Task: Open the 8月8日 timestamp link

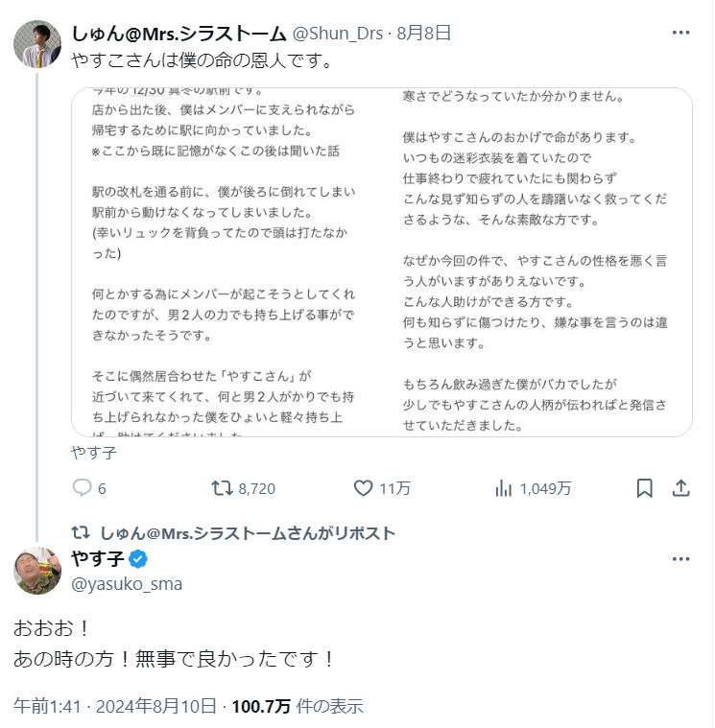Action: pos(424,33)
